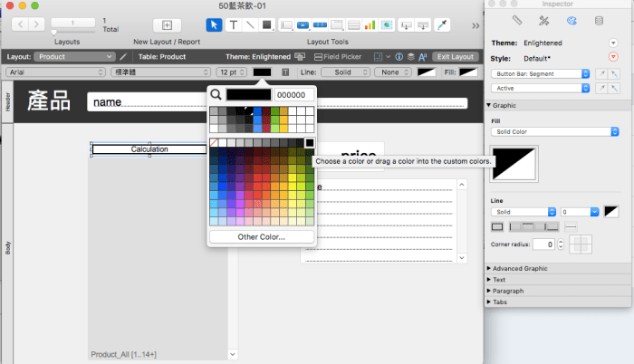Screen dimensions: 634x364
Task: Select the Line drawing tool
Action: point(250,24)
